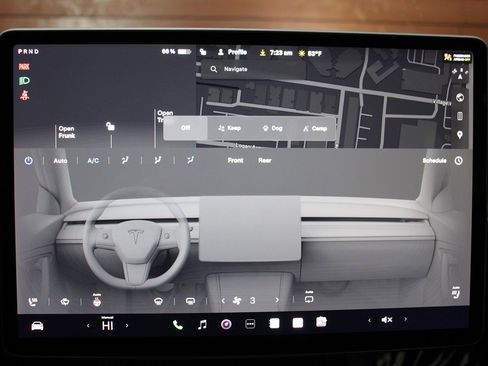
Task: Open the Profile menu
Action: [x=232, y=52]
